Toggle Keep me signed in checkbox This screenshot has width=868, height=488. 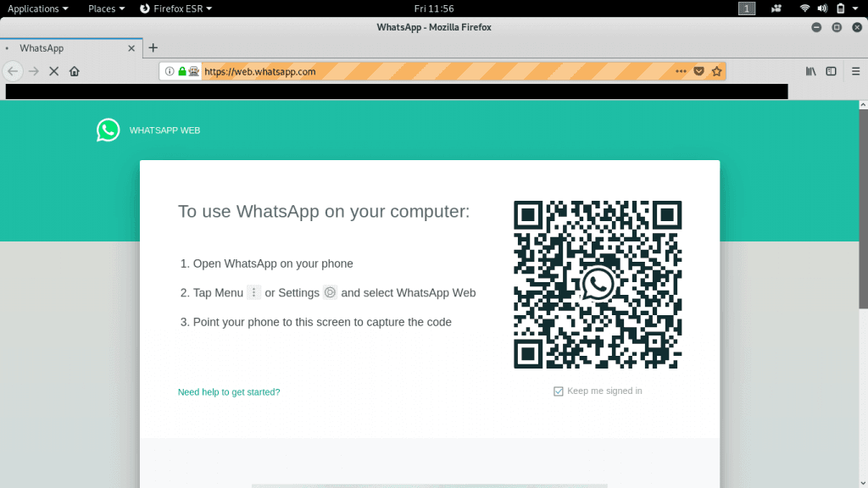coord(558,391)
